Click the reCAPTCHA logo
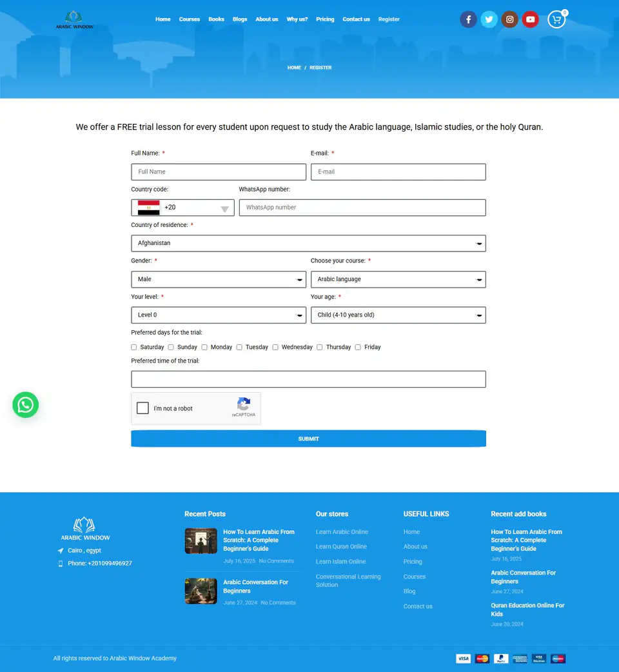 [243, 404]
